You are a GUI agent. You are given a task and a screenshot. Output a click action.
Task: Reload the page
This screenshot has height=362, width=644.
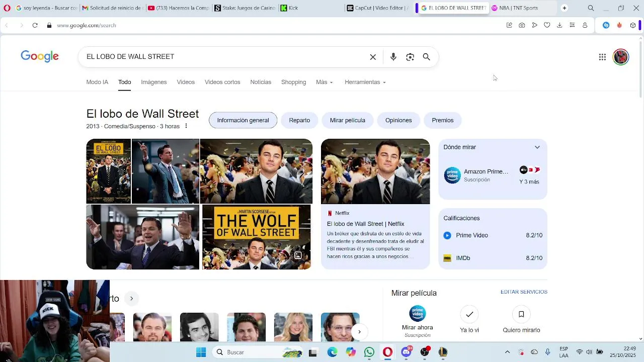tap(35, 25)
